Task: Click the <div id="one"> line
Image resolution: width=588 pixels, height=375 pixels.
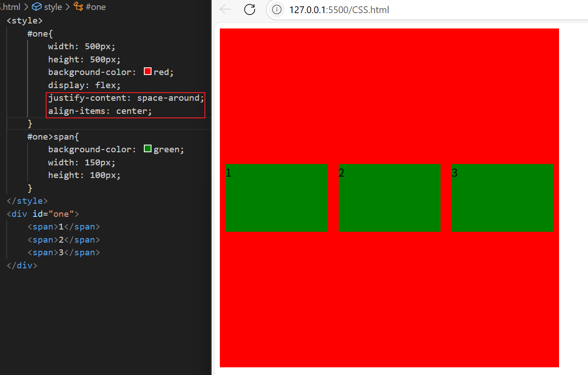Action: 43,214
